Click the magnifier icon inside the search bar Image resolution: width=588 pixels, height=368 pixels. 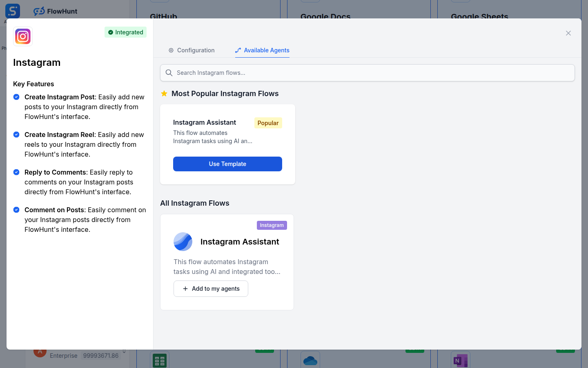point(169,73)
